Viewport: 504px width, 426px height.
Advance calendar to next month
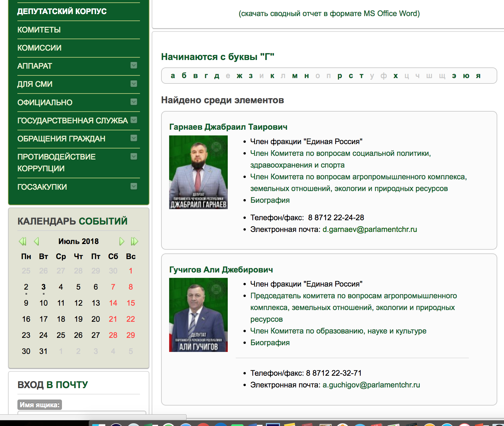click(x=122, y=241)
